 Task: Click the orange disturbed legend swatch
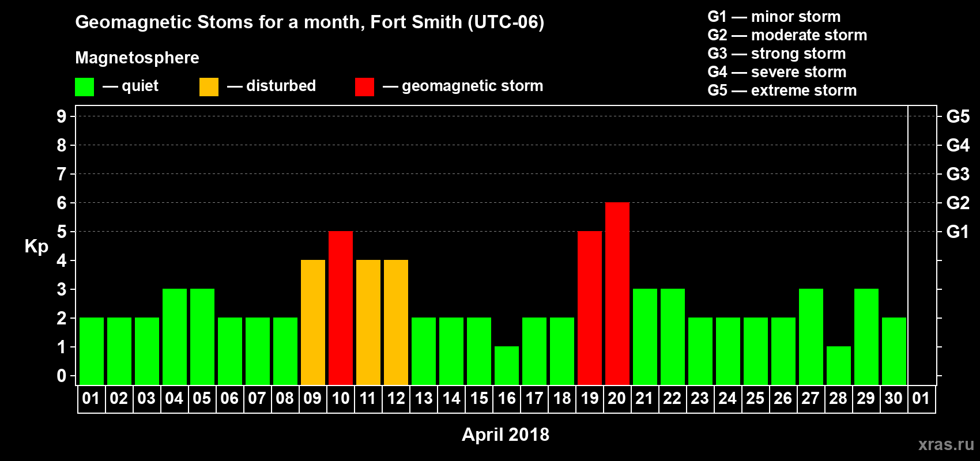click(x=209, y=87)
